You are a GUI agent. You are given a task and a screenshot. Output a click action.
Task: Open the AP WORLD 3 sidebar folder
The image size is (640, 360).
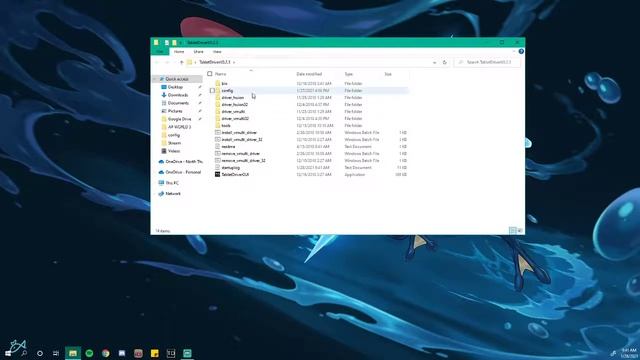pos(179,127)
